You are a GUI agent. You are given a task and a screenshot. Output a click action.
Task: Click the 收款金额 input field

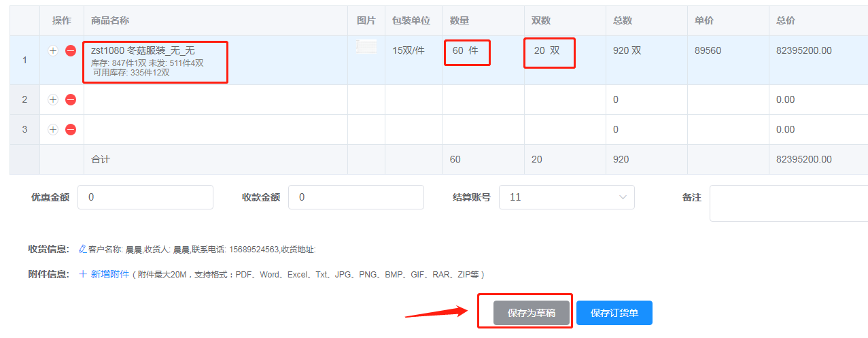355,197
